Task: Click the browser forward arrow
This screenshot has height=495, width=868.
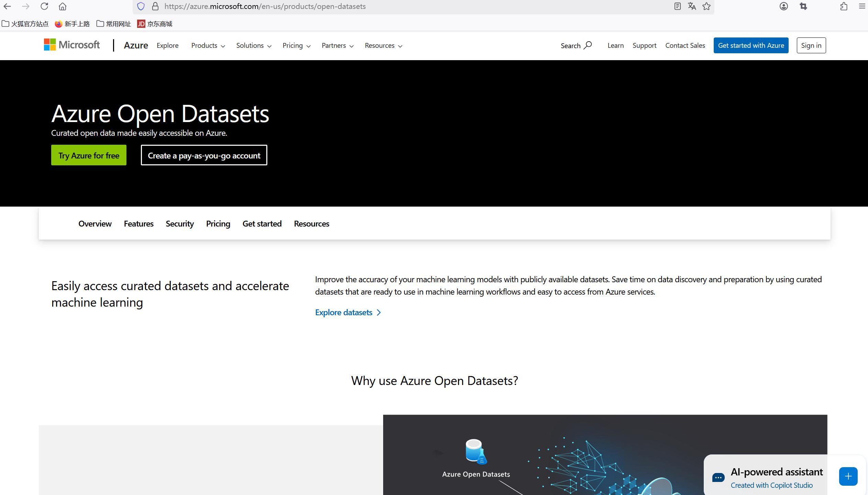Action: point(26,6)
